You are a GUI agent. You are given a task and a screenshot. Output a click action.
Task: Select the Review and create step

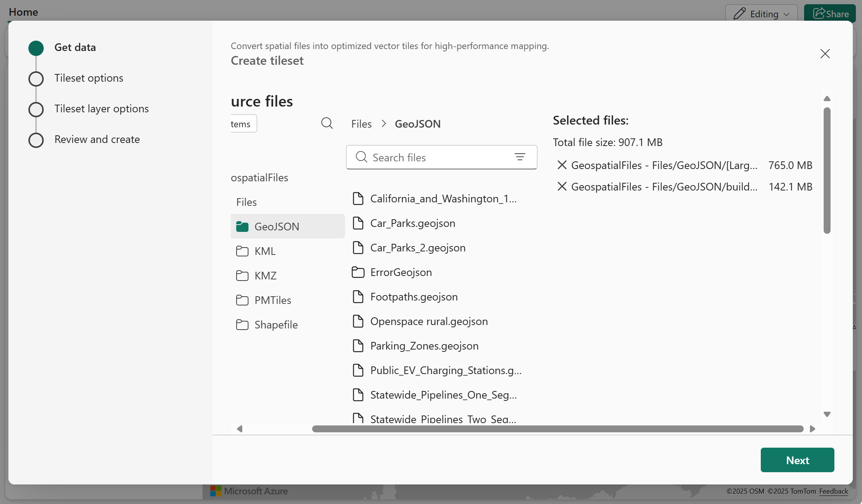coord(97,140)
